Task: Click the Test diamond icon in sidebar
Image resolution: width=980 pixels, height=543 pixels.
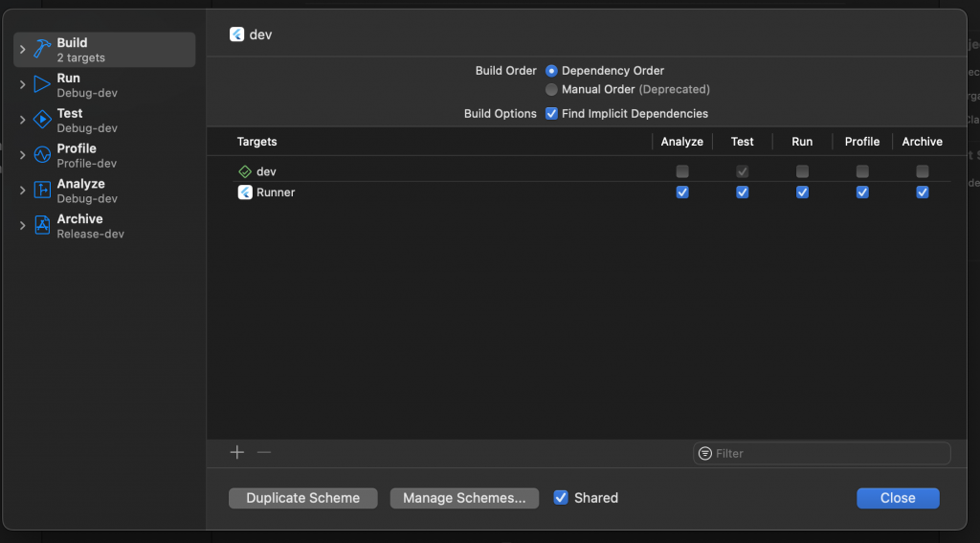Action: tap(42, 120)
